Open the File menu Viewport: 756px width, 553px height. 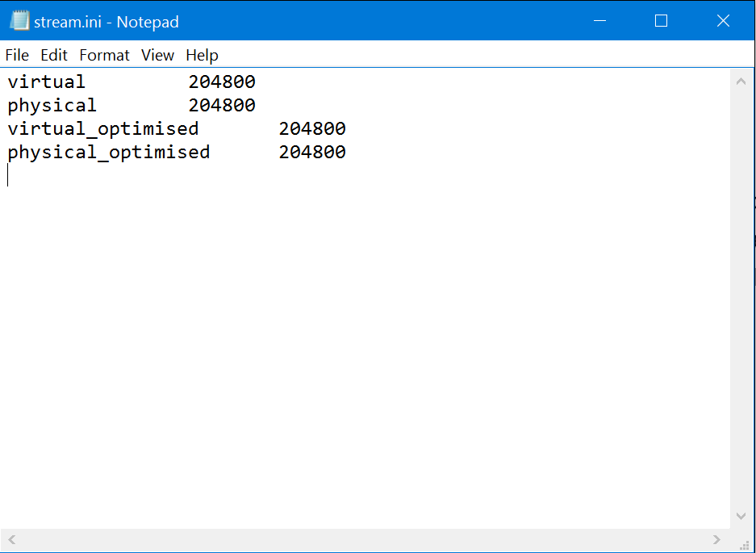coord(17,55)
